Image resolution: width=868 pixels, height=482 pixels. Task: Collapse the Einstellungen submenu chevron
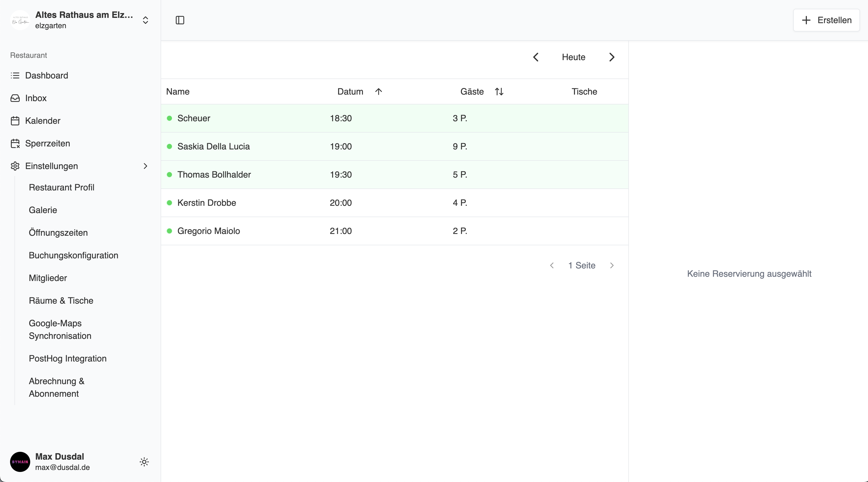pyautogui.click(x=145, y=166)
